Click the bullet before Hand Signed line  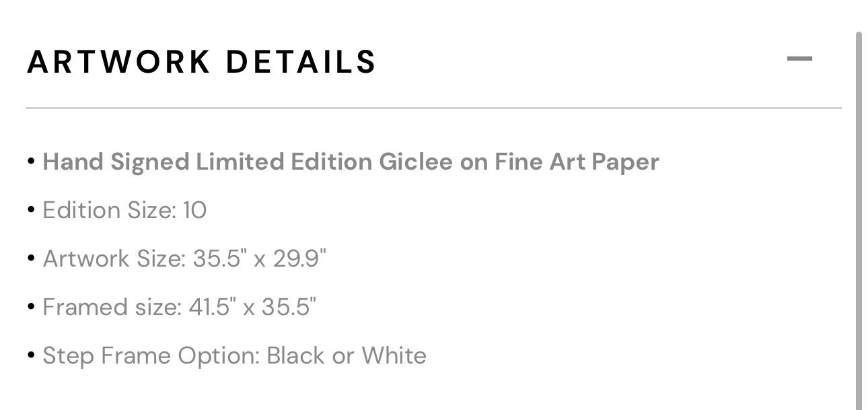tap(31, 162)
